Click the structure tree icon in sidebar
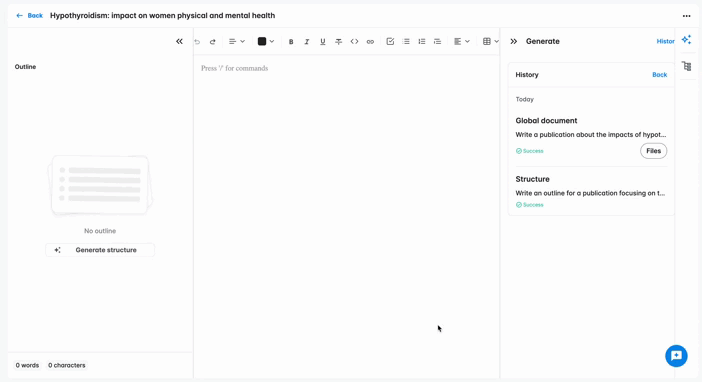The image size is (702, 382). tap(687, 66)
